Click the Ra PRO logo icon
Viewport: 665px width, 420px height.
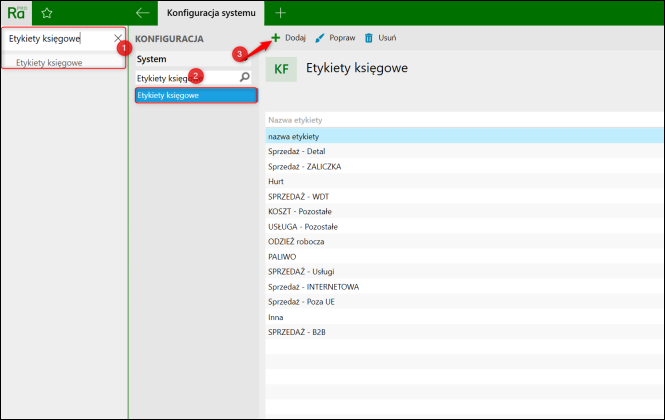[x=17, y=13]
